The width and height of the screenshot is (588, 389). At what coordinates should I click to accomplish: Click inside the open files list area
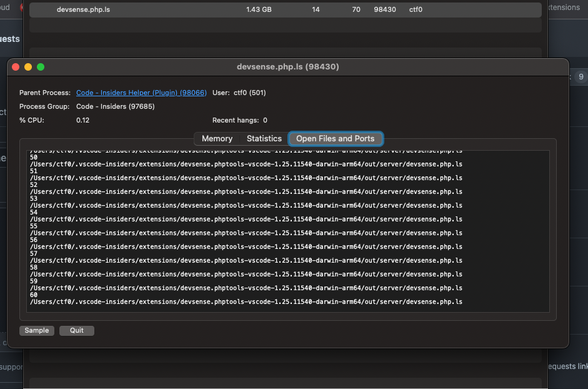pos(287,231)
